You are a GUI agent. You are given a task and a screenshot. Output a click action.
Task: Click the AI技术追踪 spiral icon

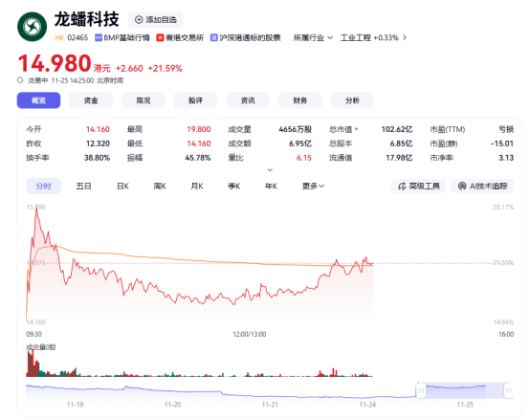(x=462, y=187)
